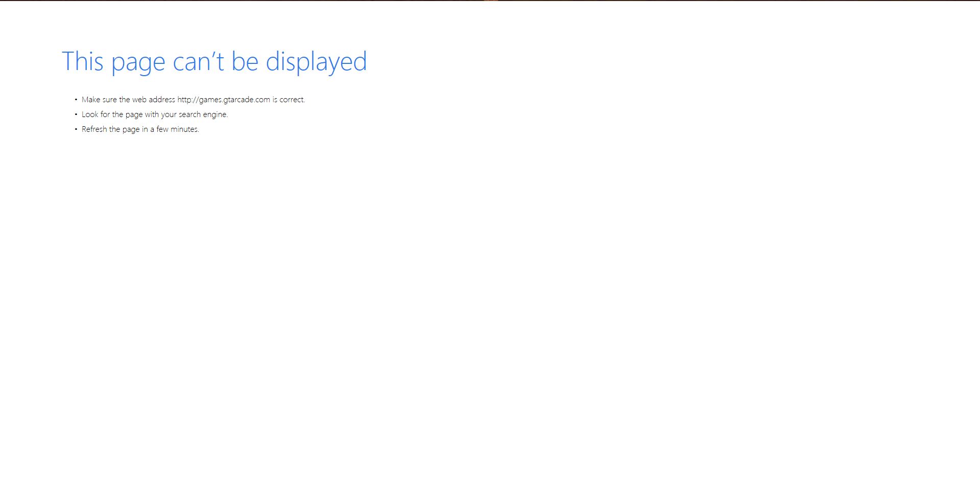Click the word "Refresh" in the third bullet
This screenshot has width=980, height=482.
[94, 129]
